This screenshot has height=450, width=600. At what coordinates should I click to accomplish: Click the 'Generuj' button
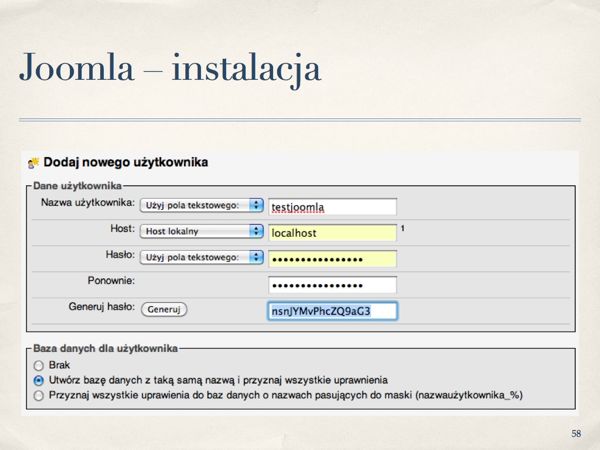164,309
